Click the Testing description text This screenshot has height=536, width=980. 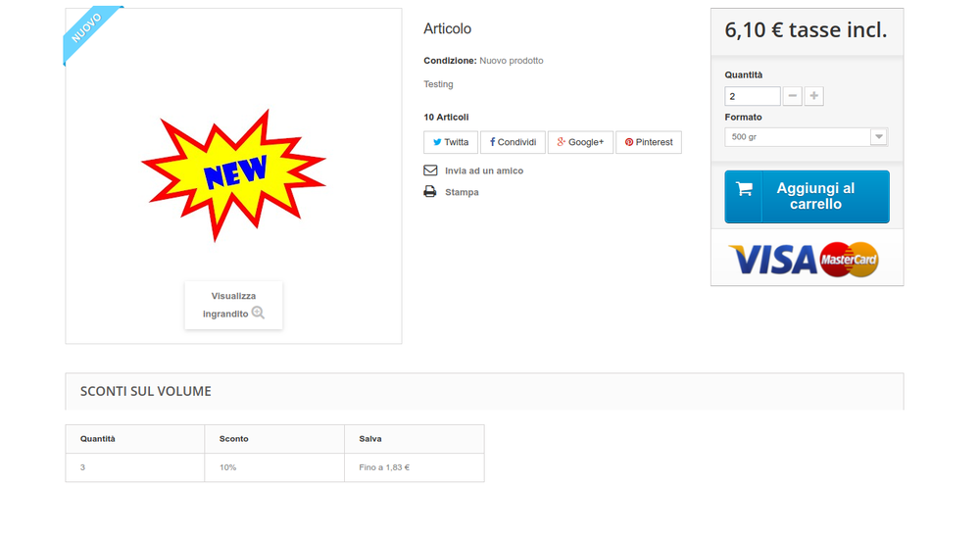(x=438, y=84)
